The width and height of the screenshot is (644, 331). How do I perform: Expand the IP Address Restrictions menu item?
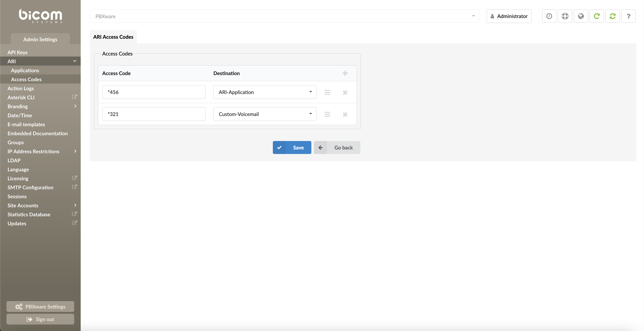pos(75,151)
